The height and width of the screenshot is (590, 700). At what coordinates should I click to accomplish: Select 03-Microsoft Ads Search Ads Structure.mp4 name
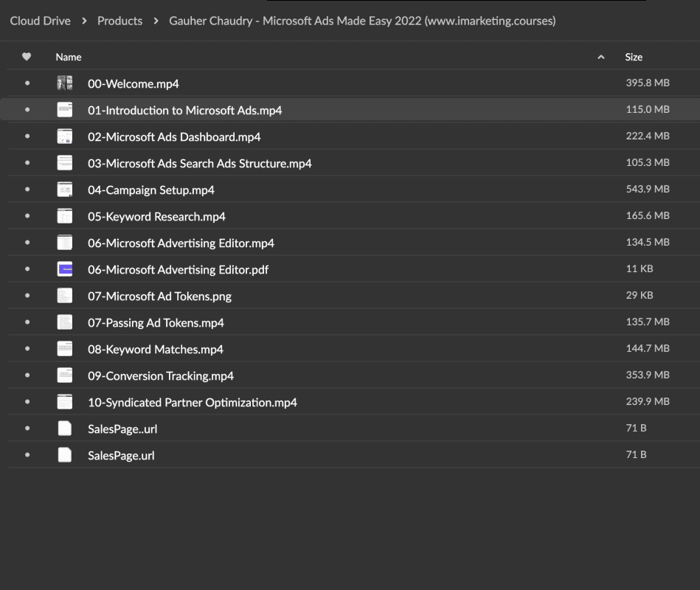[x=200, y=163]
